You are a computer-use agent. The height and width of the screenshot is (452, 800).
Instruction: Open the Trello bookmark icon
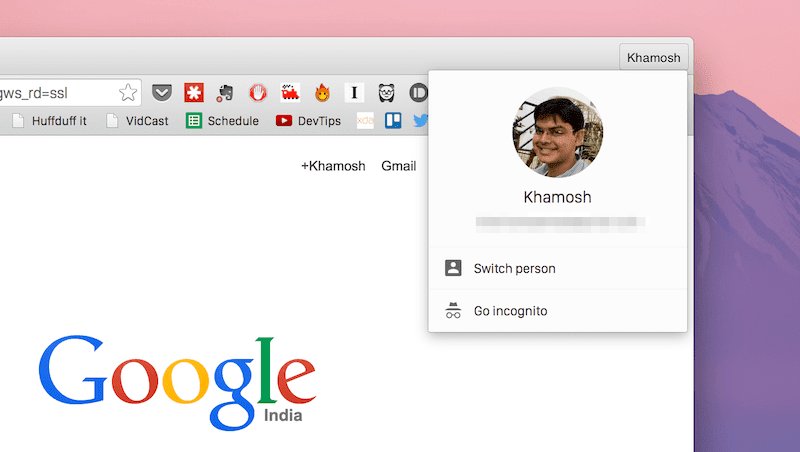coord(393,120)
